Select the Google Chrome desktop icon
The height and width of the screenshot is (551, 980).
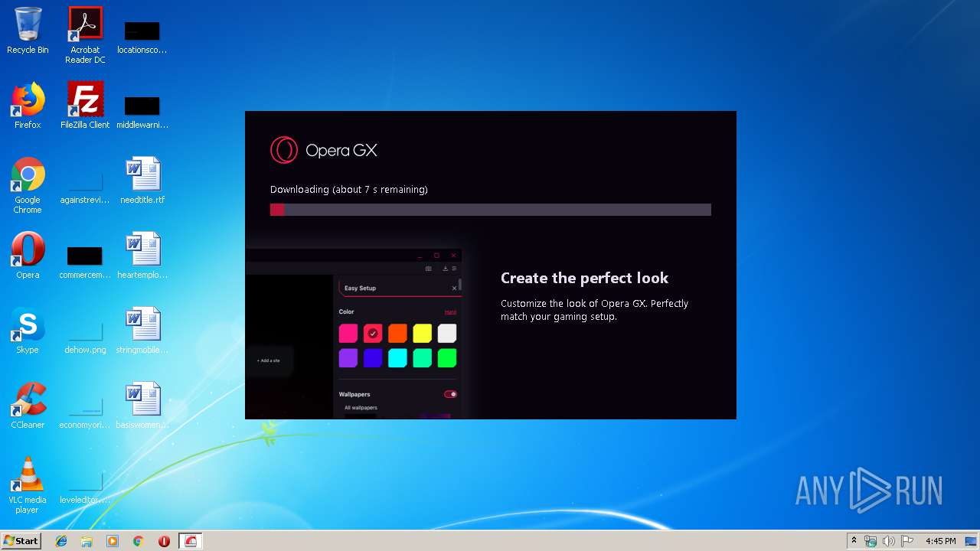coord(28,185)
